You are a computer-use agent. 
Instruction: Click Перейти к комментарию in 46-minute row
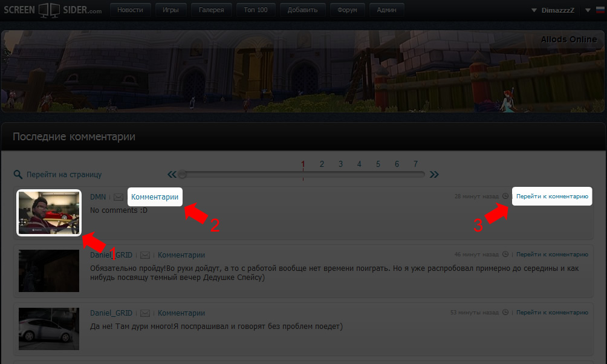point(552,255)
